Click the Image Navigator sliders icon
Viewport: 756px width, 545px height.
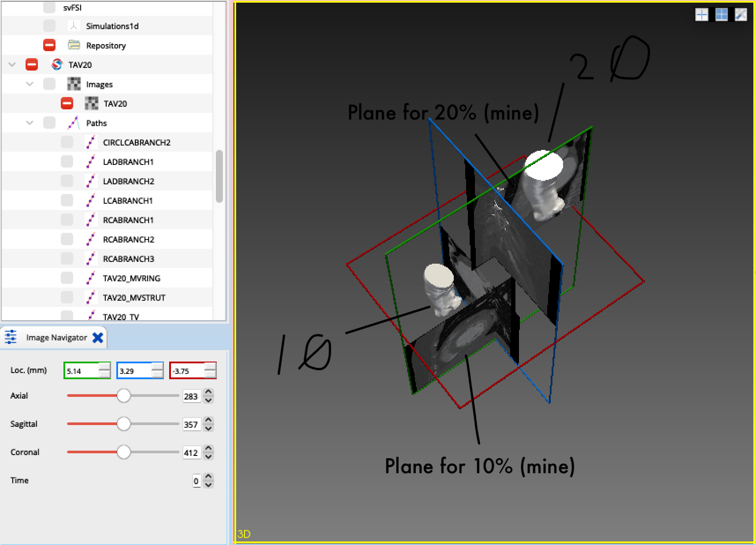pos(11,337)
